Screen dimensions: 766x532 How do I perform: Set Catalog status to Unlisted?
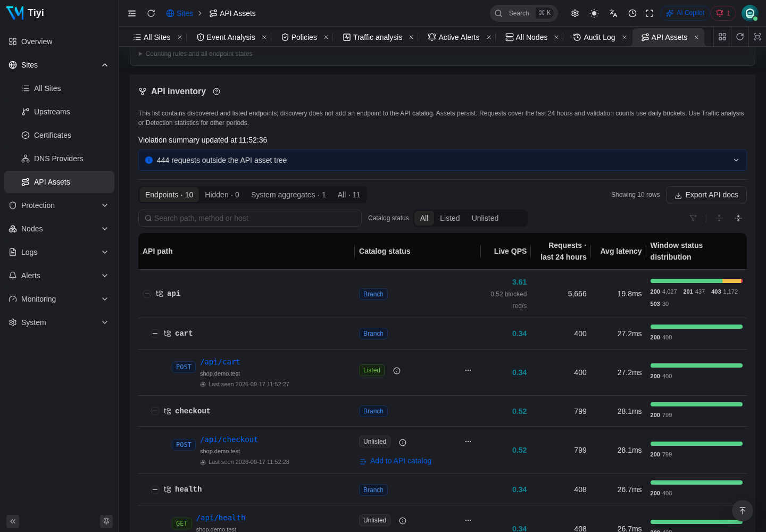click(x=485, y=218)
